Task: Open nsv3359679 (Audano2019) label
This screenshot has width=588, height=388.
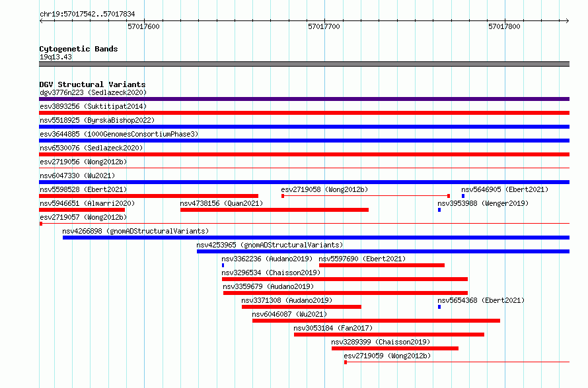Action: (x=268, y=286)
